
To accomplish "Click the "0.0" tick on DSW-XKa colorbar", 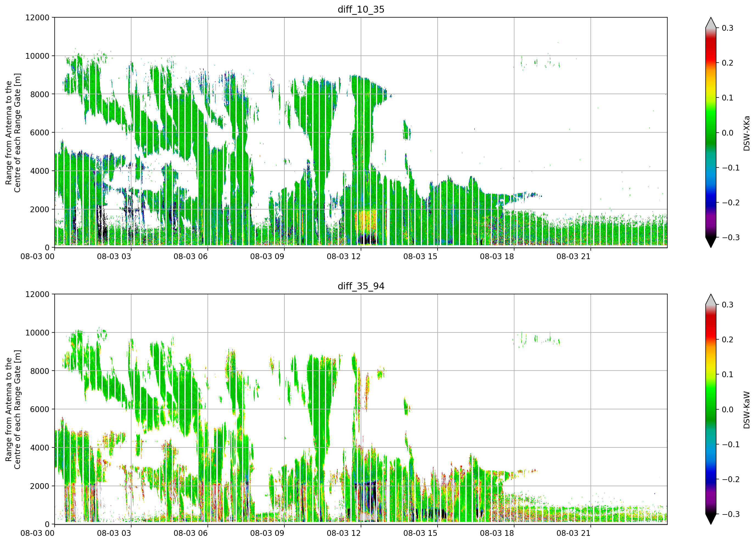I will coord(728,133).
